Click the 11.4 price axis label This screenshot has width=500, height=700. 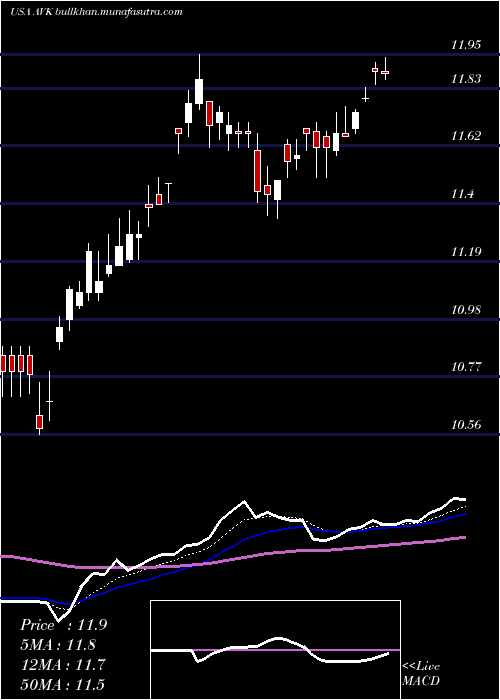click(462, 194)
